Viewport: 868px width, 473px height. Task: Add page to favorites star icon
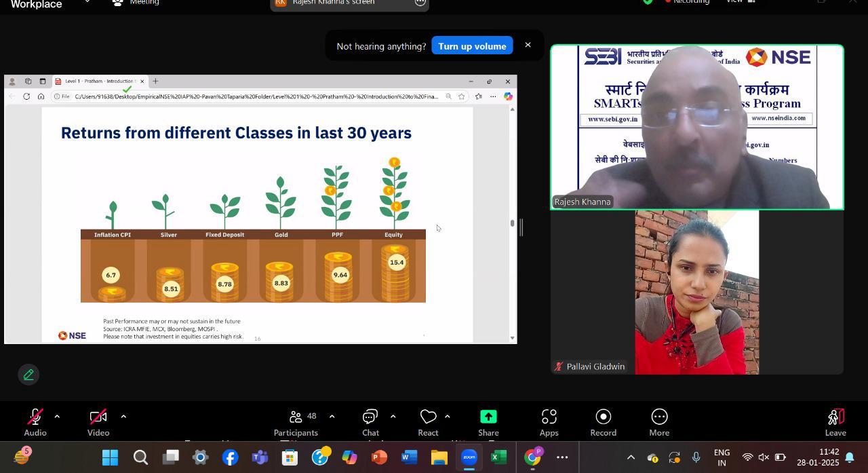coord(462,96)
